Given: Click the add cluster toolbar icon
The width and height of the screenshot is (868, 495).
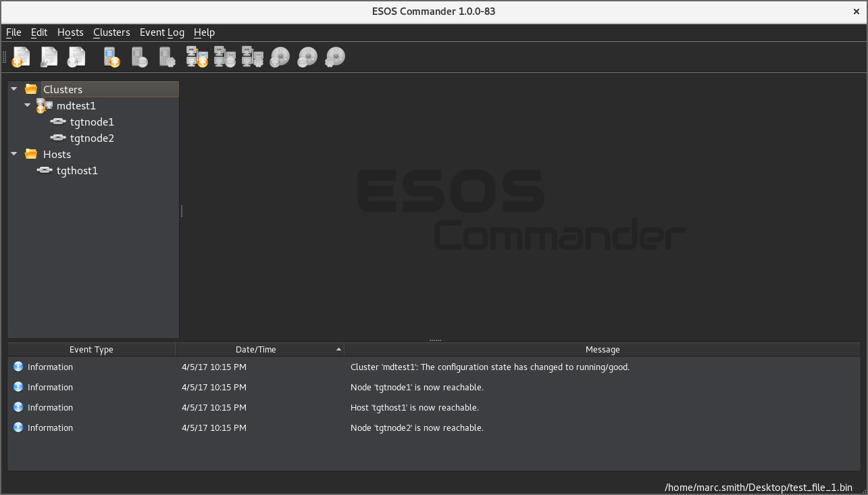Looking at the screenshot, I should [x=196, y=57].
